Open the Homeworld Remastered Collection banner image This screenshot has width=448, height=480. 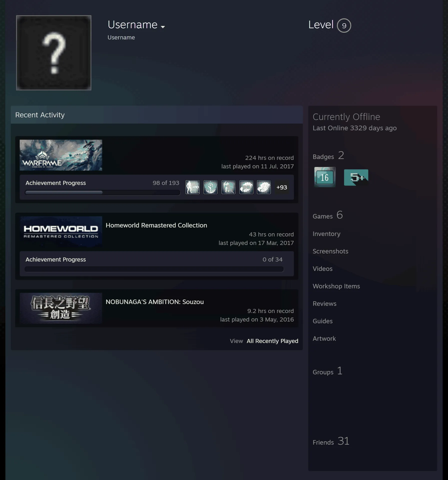coord(61,231)
